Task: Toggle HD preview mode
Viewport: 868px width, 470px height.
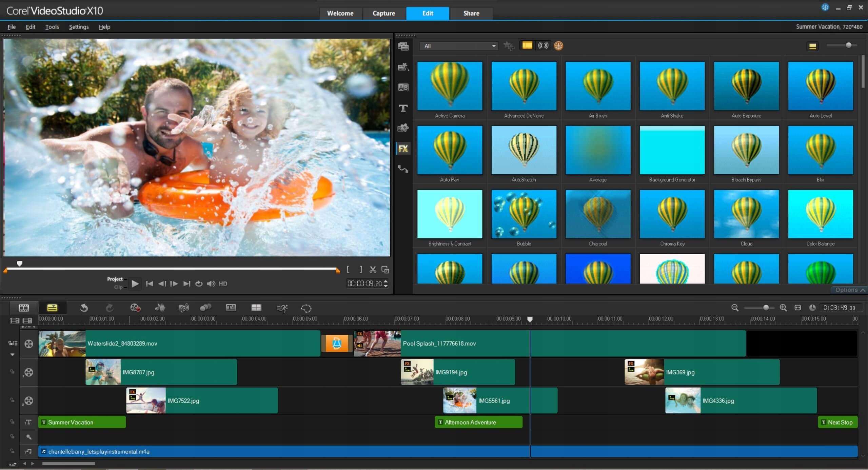Action: coord(223,284)
